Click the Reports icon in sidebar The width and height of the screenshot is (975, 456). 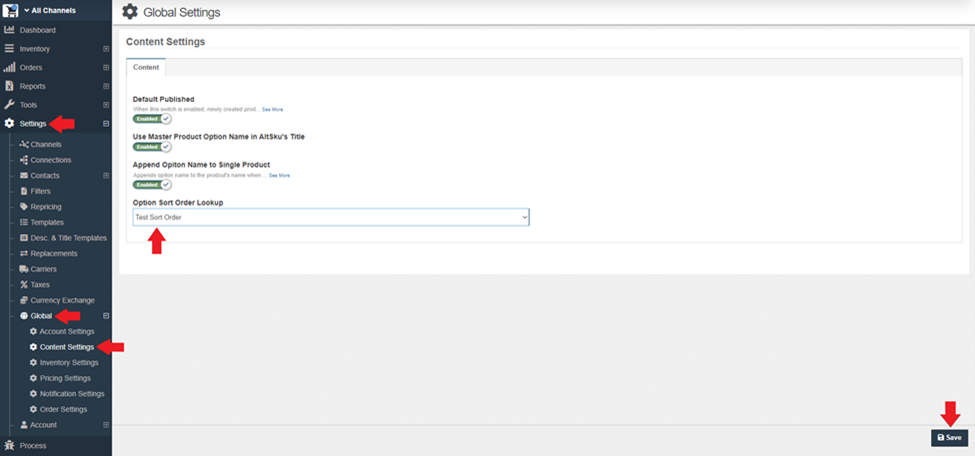coord(9,86)
